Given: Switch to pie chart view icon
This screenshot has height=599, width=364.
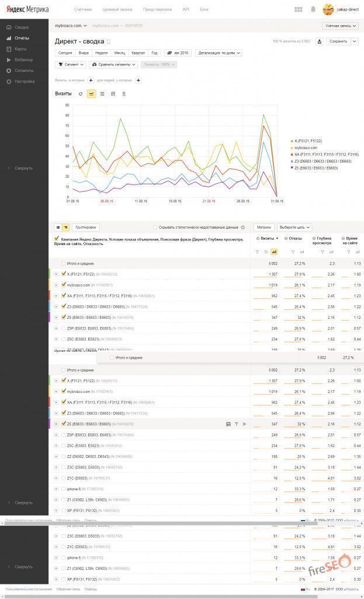Looking at the screenshot, I should [x=81, y=94].
